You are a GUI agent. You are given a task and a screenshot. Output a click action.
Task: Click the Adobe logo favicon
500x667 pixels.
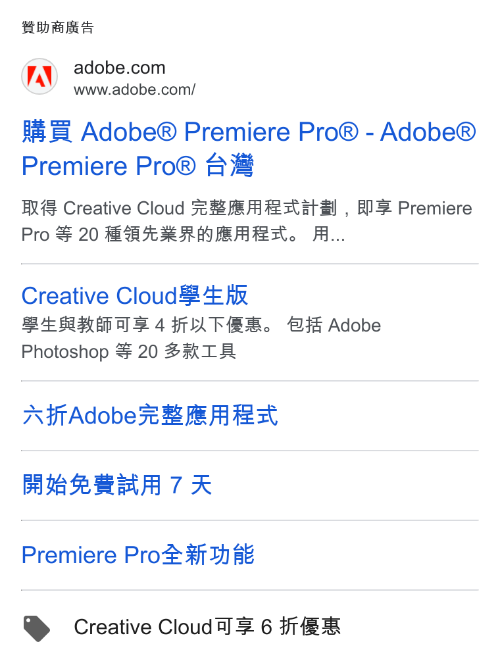pos(40,77)
